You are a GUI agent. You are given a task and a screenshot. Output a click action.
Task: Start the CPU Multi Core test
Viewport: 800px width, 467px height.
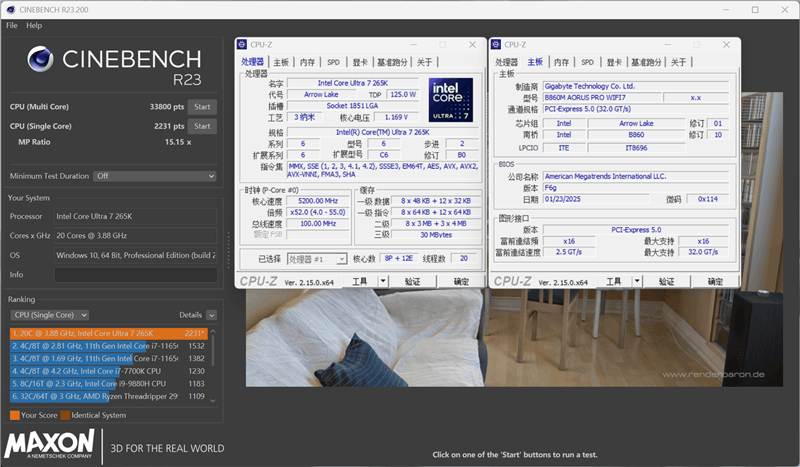[202, 107]
